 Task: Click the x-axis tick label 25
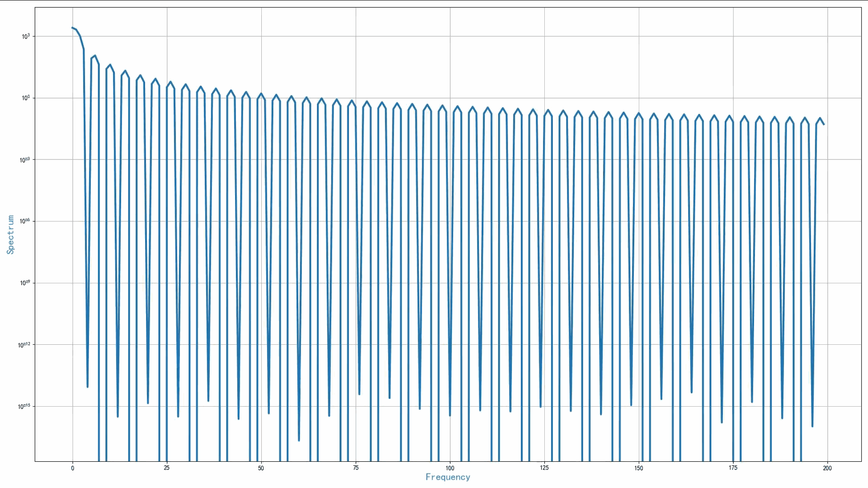[167, 468]
